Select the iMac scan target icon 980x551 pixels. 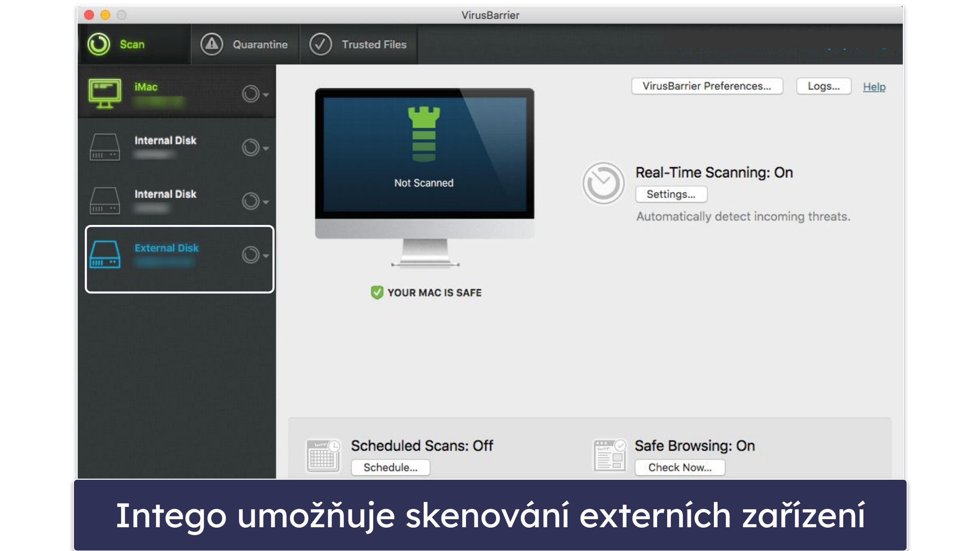pos(107,91)
